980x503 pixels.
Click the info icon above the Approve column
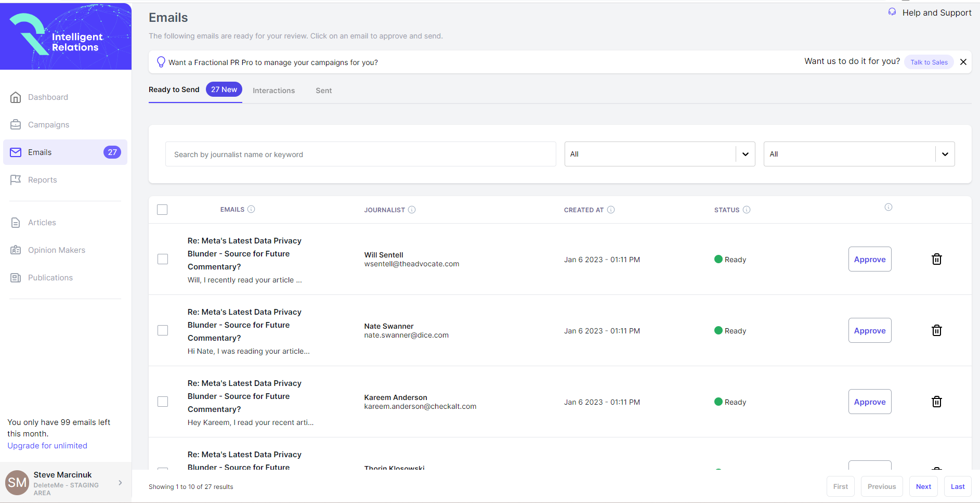tap(888, 207)
